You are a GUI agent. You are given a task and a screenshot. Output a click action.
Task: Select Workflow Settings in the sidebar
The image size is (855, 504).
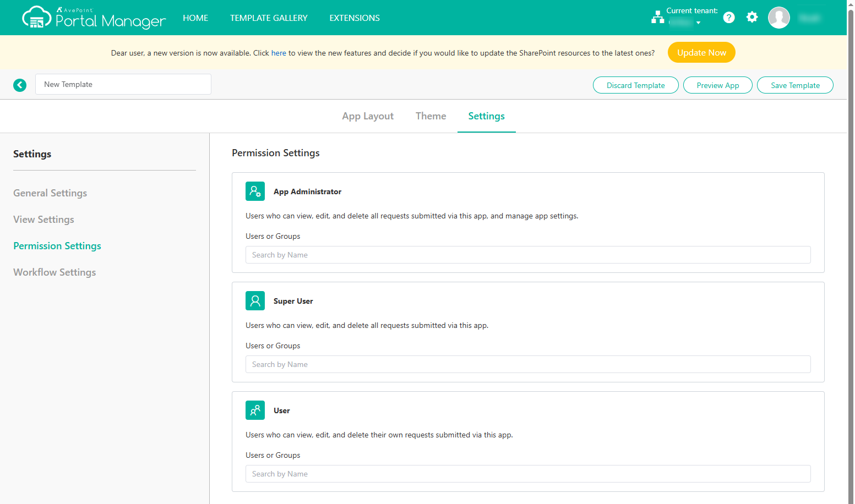[55, 272]
